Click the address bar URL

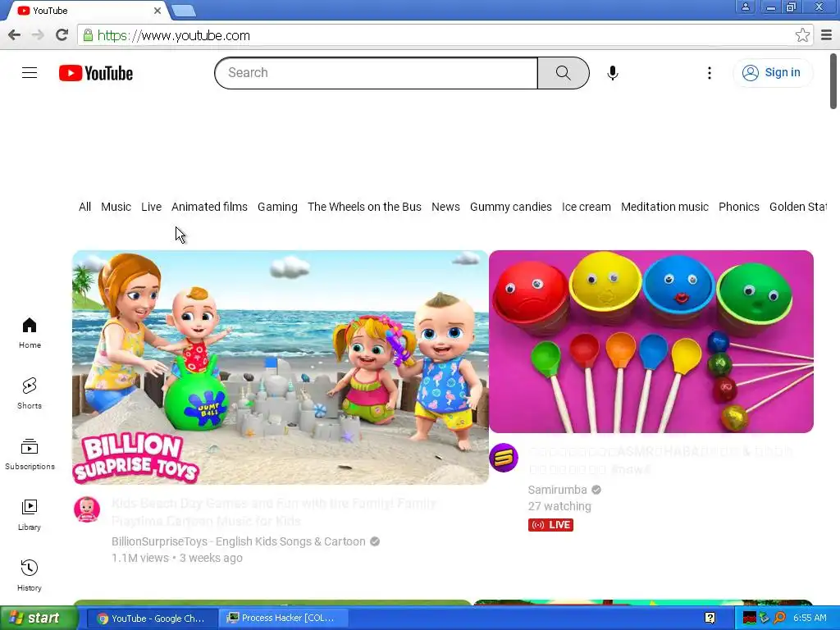(x=174, y=36)
